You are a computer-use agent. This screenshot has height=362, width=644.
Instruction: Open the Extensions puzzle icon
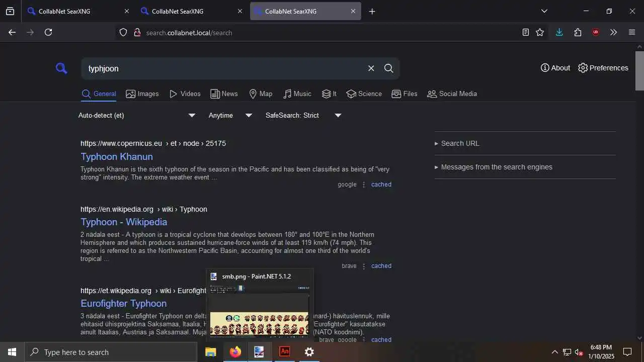578,32
